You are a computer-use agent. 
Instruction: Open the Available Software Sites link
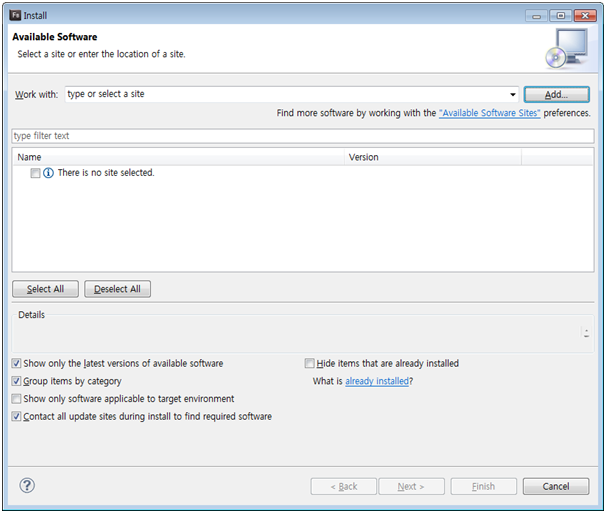point(489,113)
